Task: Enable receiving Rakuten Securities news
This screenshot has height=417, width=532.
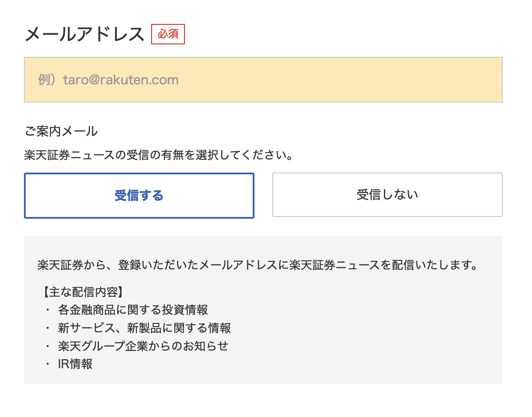Action: 139,195
